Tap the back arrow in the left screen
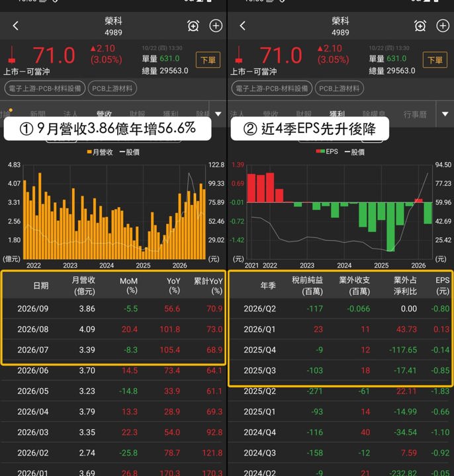This screenshot has width=454, height=476. pos(16,26)
